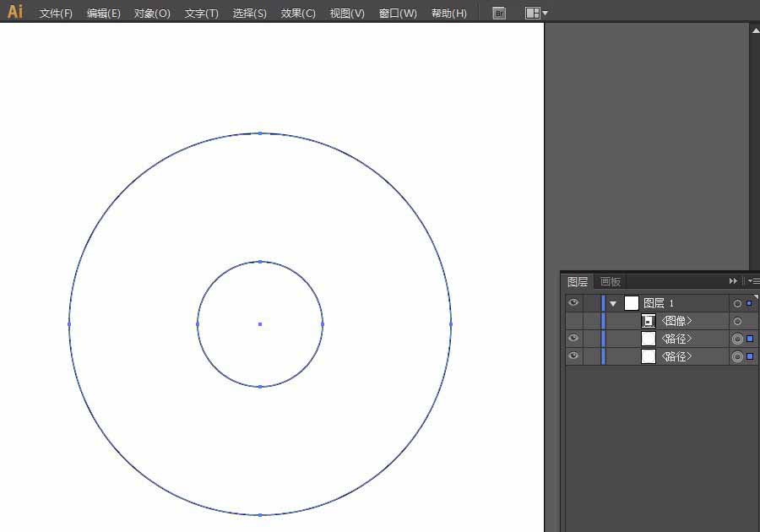Select the <图像> row name
The image size is (760, 532).
[676, 321]
